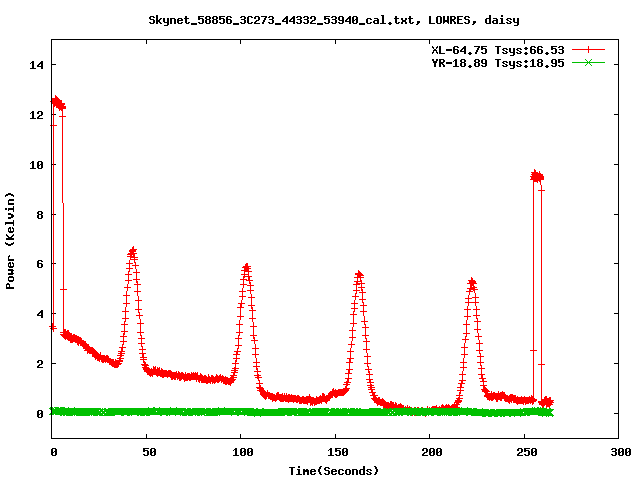Click the red peak top near 222 seconds
This screenshot has height=480, width=640.
tap(472, 282)
